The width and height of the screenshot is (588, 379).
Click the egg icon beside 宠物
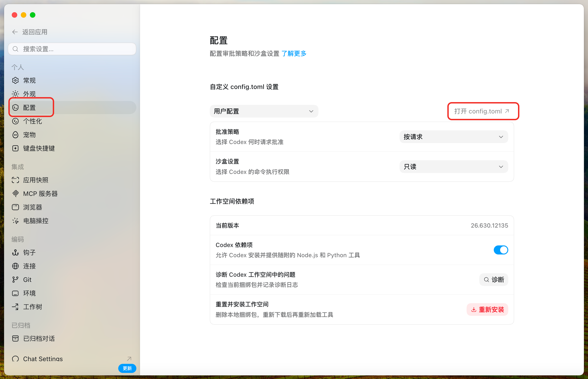15,135
